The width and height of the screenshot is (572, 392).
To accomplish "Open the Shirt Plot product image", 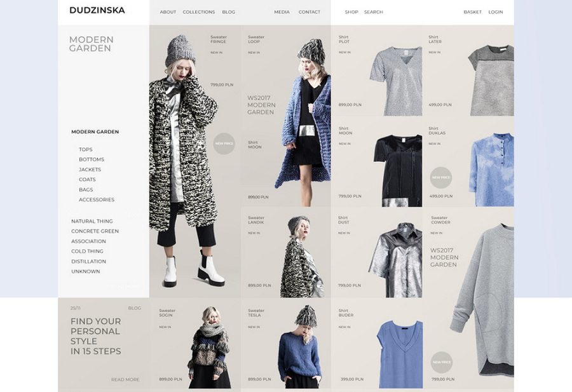I will click(397, 81).
